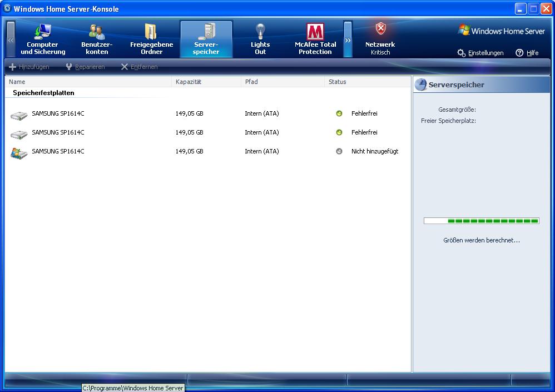Click the home icon in the title bar
The image size is (555, 392).
pos(7,8)
